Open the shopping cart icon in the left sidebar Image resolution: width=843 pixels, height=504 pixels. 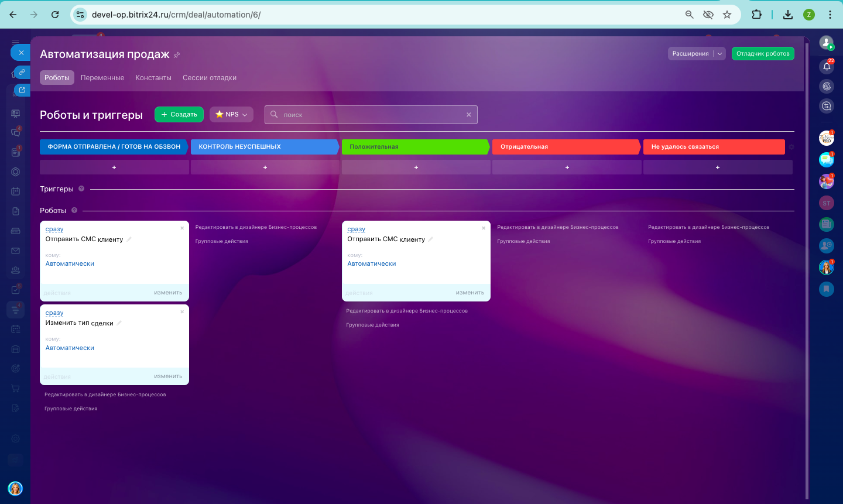click(x=16, y=388)
